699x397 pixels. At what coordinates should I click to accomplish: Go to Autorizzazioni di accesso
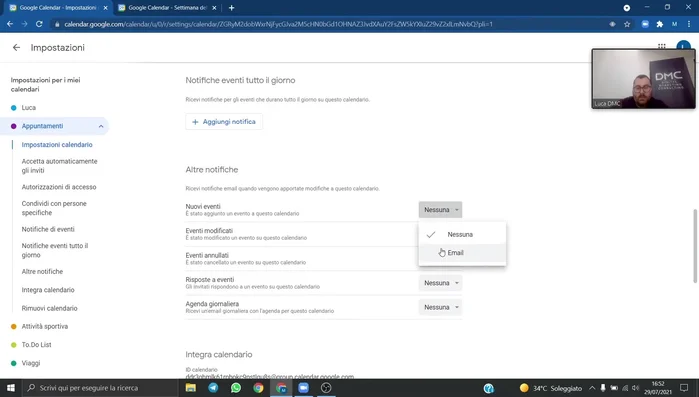tap(59, 187)
